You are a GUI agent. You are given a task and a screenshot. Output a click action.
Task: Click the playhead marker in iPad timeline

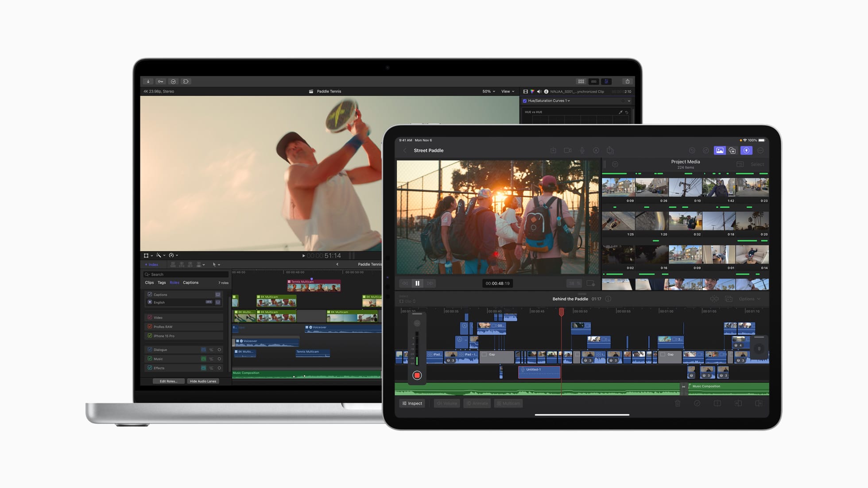click(560, 310)
